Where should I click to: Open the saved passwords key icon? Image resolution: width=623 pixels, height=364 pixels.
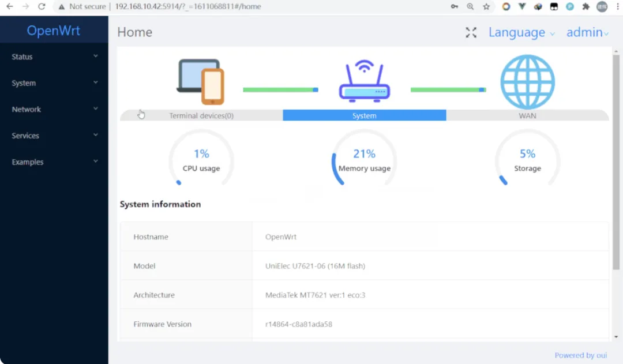pyautogui.click(x=455, y=6)
